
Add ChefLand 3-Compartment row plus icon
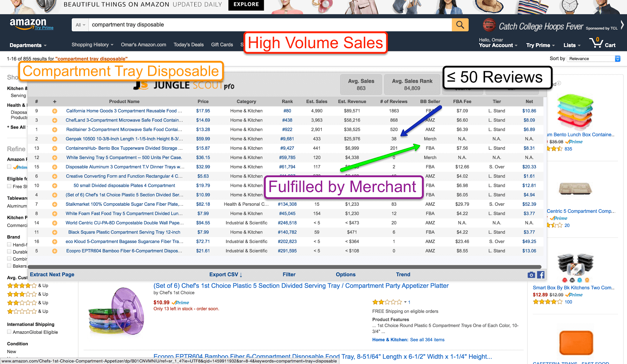pyautogui.click(x=54, y=121)
